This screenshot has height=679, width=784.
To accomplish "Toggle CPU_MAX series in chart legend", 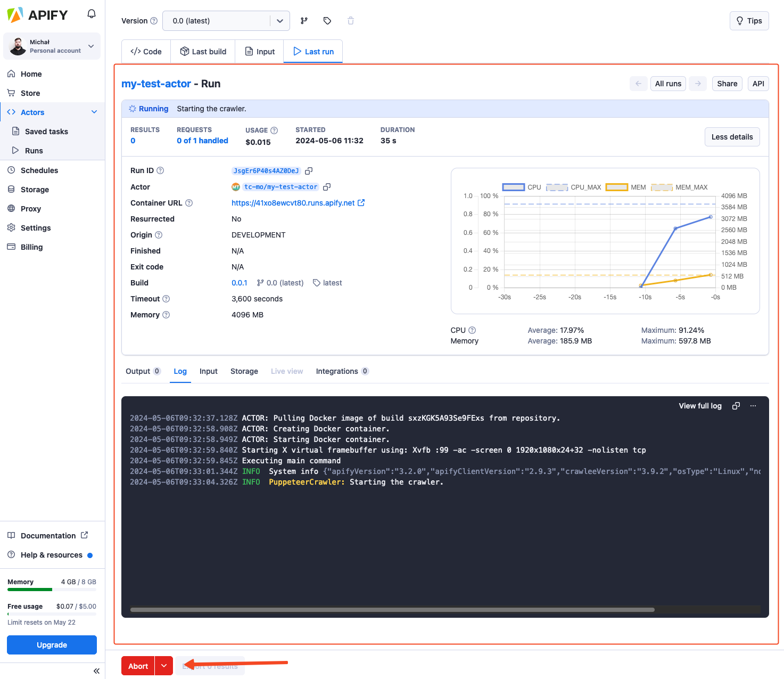I will (557, 187).
